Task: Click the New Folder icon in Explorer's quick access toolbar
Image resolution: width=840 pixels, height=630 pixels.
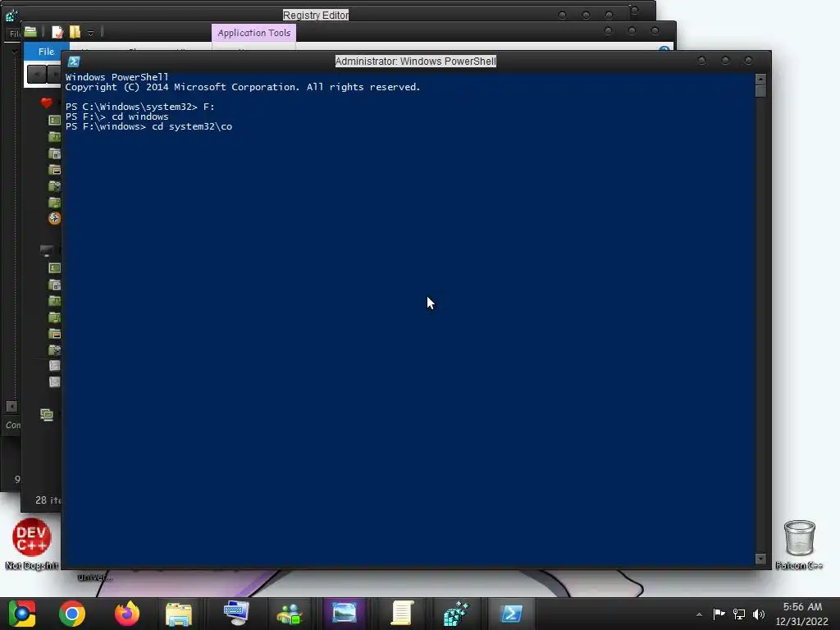Action: click(75, 32)
